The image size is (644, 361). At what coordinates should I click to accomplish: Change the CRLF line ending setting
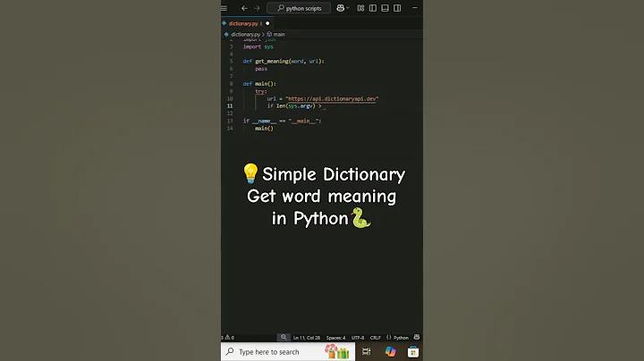(x=376, y=338)
